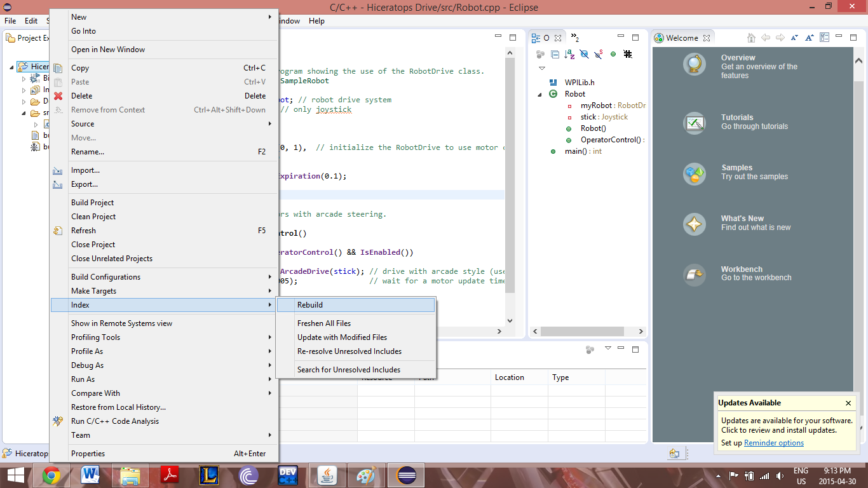Collapse the Robot class node in Outline
This screenshot has width=868, height=488.
(540, 94)
